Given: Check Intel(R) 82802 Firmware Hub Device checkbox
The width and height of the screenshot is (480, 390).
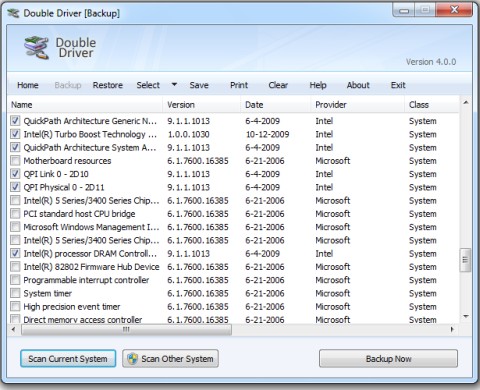Looking at the screenshot, I should (x=15, y=267).
